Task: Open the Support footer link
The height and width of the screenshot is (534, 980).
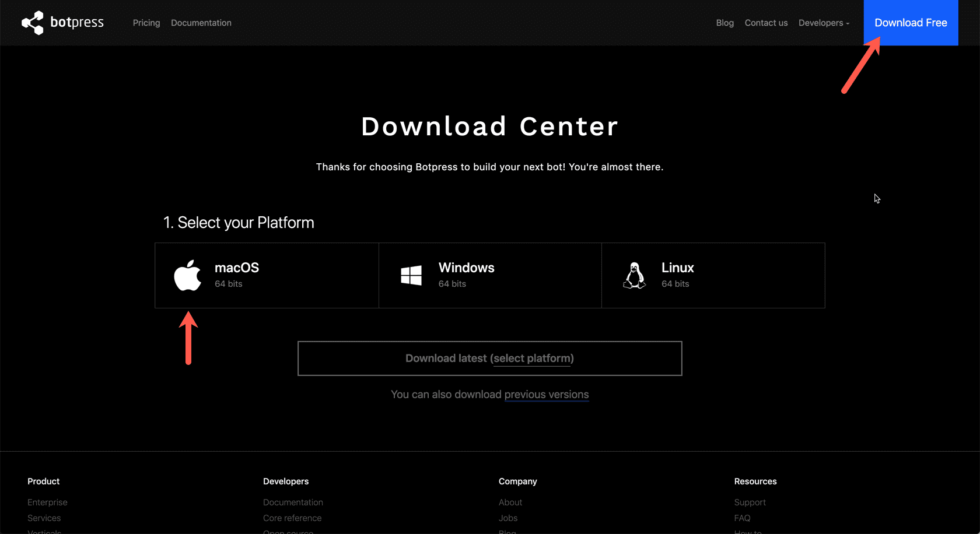Action: pos(750,503)
